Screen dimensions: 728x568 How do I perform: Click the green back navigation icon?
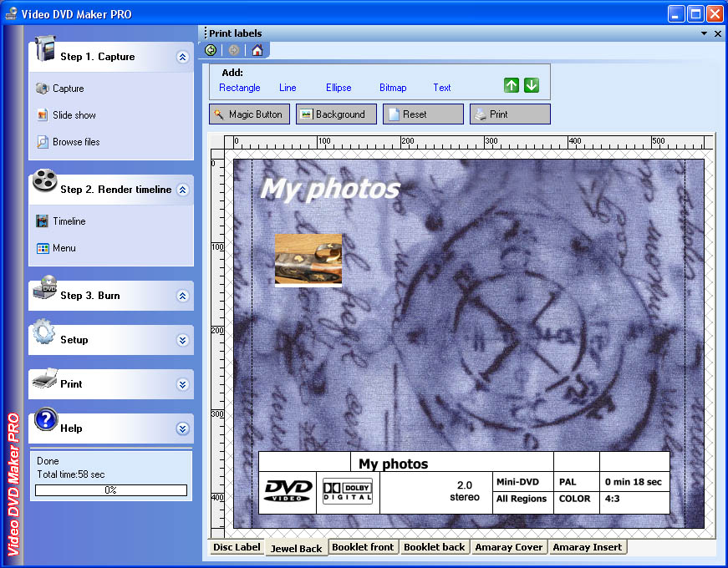pyautogui.click(x=211, y=50)
